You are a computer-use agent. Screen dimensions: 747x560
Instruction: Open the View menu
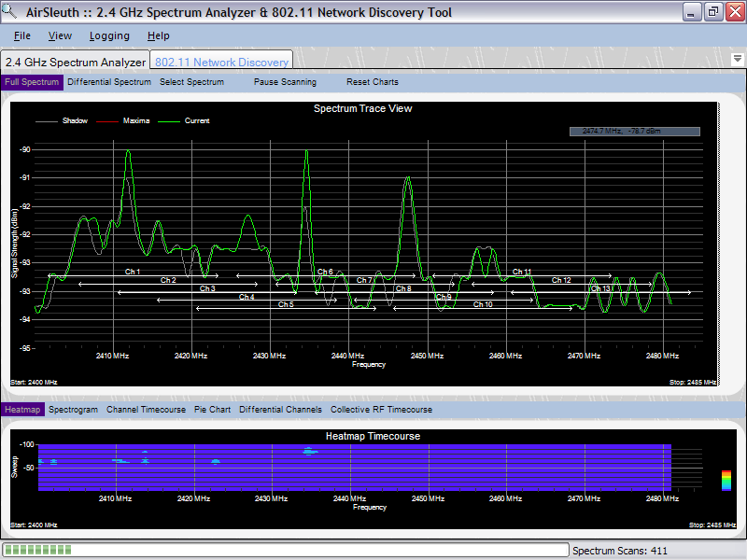tap(60, 35)
